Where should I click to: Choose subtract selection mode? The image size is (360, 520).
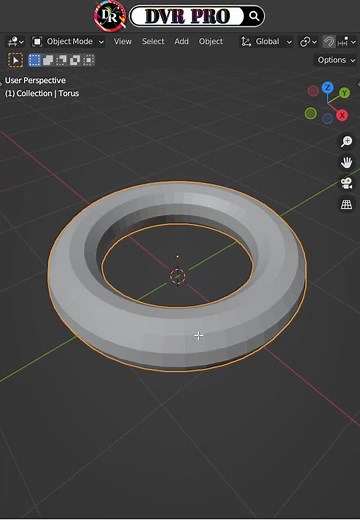tap(61, 60)
